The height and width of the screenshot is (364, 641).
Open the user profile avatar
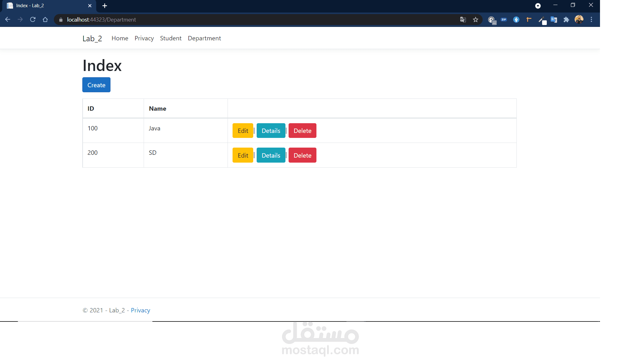[x=579, y=20]
